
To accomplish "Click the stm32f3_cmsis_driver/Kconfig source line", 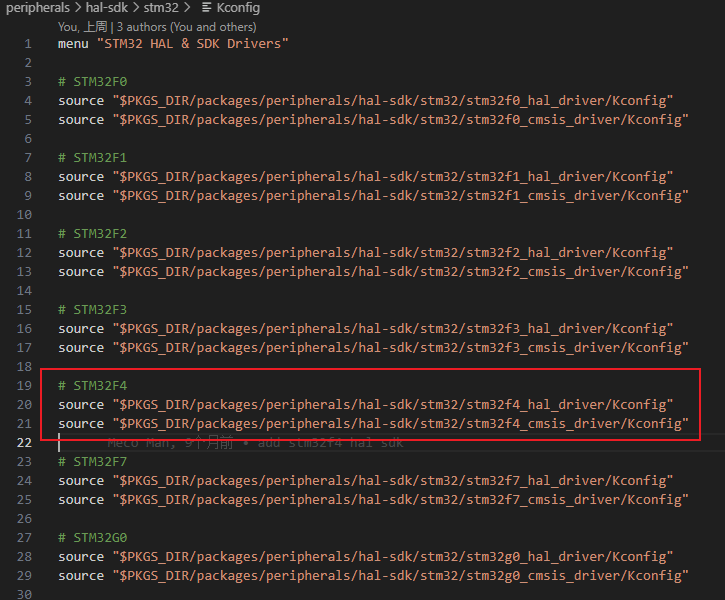I will click(x=373, y=348).
